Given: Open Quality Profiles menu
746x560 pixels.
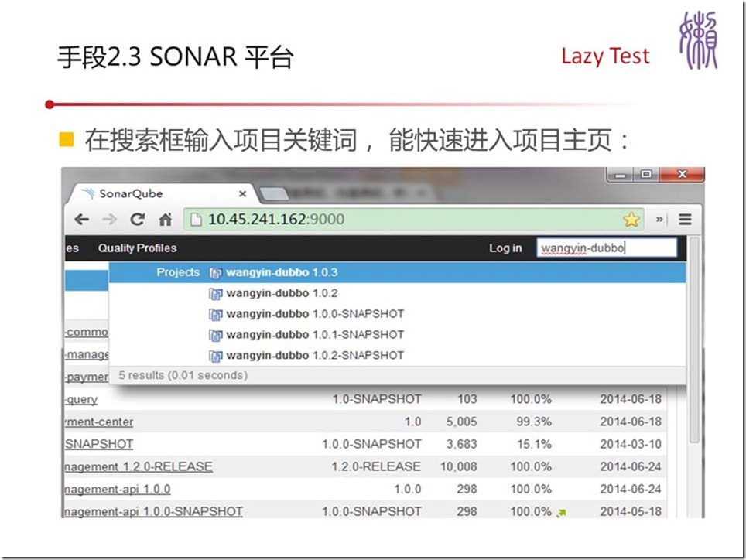Looking at the screenshot, I should click(x=137, y=248).
